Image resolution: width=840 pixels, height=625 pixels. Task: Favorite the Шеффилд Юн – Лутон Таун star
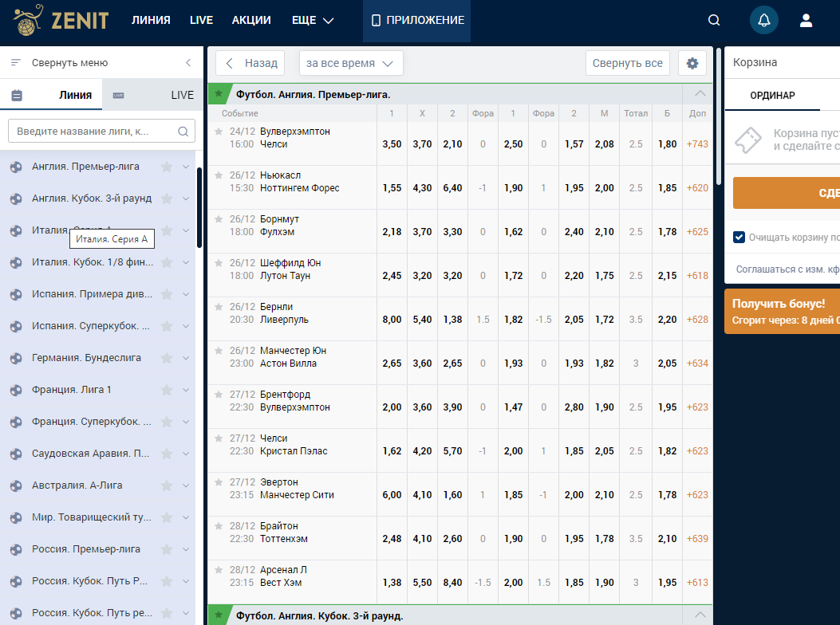coord(219,263)
